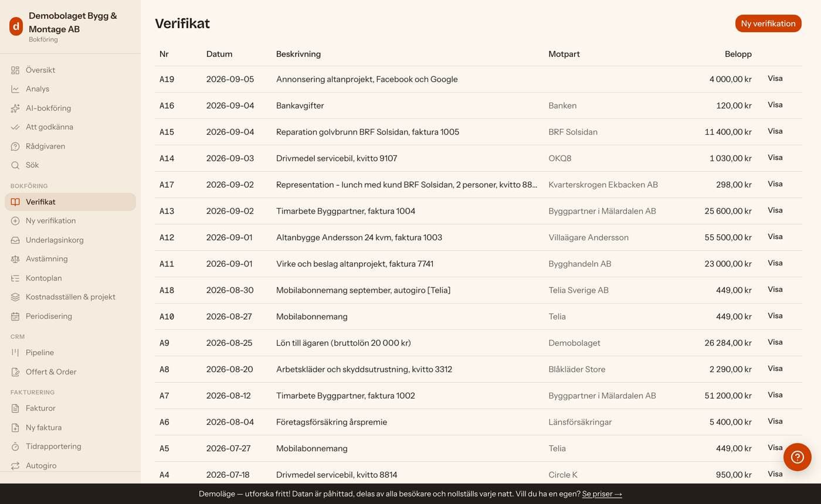The height and width of the screenshot is (504, 821).
Task: Click Visa for A6 Företagsförsäkring årspremie
Action: point(775,421)
